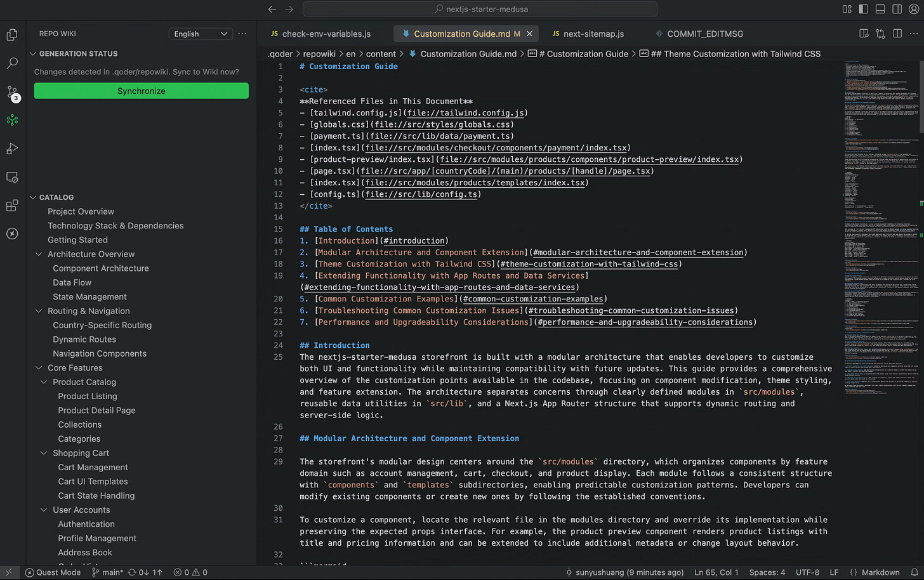Image resolution: width=924 pixels, height=580 pixels.
Task: Toggle primary side bar visibility
Action: (x=864, y=9)
